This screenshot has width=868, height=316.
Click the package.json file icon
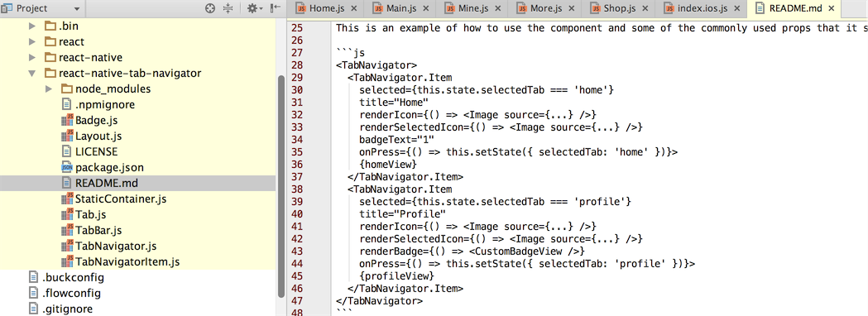coord(67,167)
